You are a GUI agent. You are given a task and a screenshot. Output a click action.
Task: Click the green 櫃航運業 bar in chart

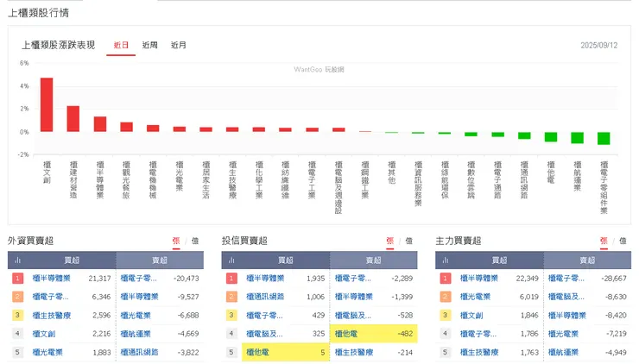click(x=577, y=138)
